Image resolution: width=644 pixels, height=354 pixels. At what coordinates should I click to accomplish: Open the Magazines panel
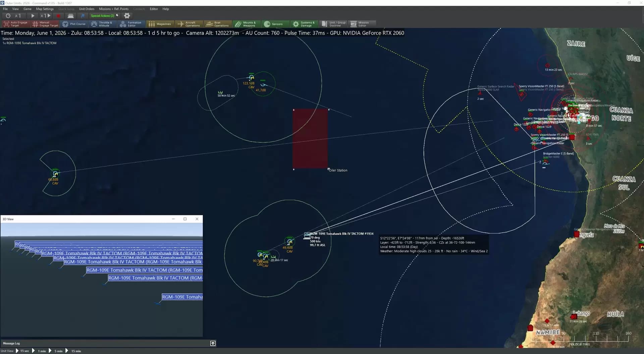pos(160,24)
